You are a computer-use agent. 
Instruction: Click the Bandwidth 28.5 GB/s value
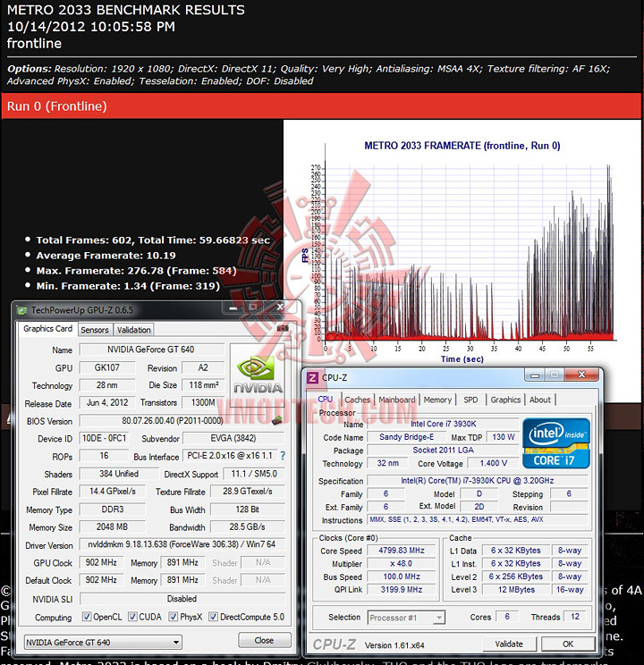pos(247,526)
